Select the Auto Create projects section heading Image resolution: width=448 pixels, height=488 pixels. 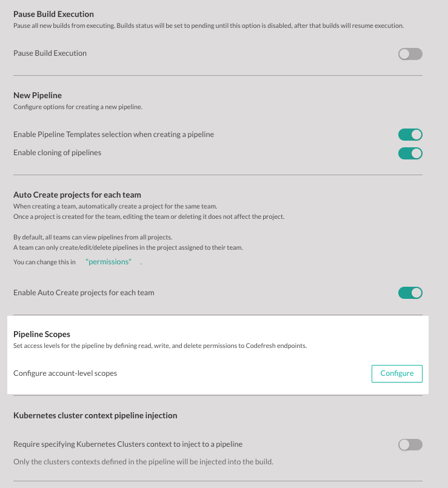pyautogui.click(x=77, y=195)
